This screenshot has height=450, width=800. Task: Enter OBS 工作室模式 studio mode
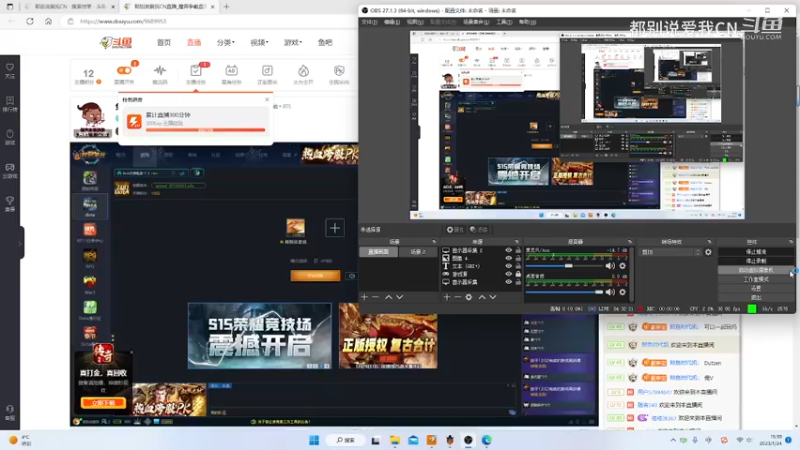tap(756, 279)
